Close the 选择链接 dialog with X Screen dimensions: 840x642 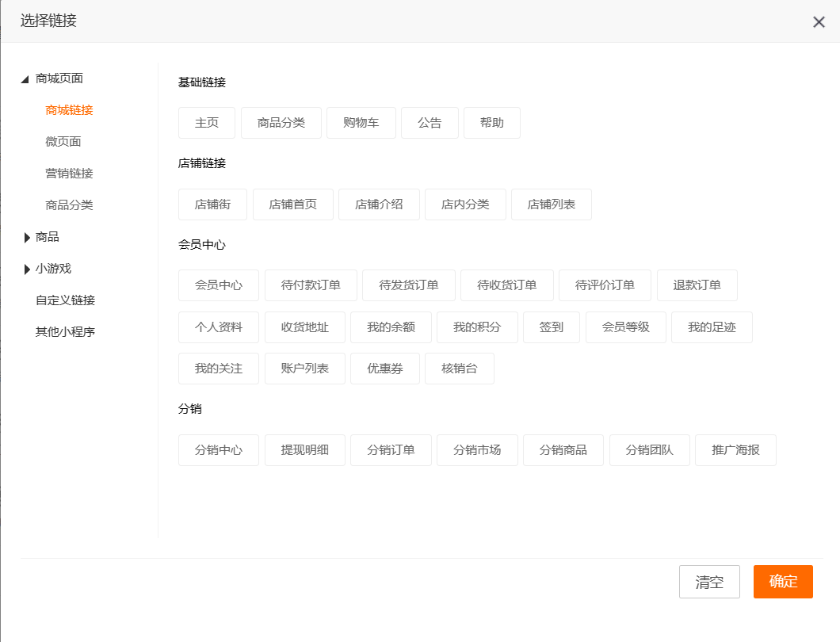pos(819,22)
